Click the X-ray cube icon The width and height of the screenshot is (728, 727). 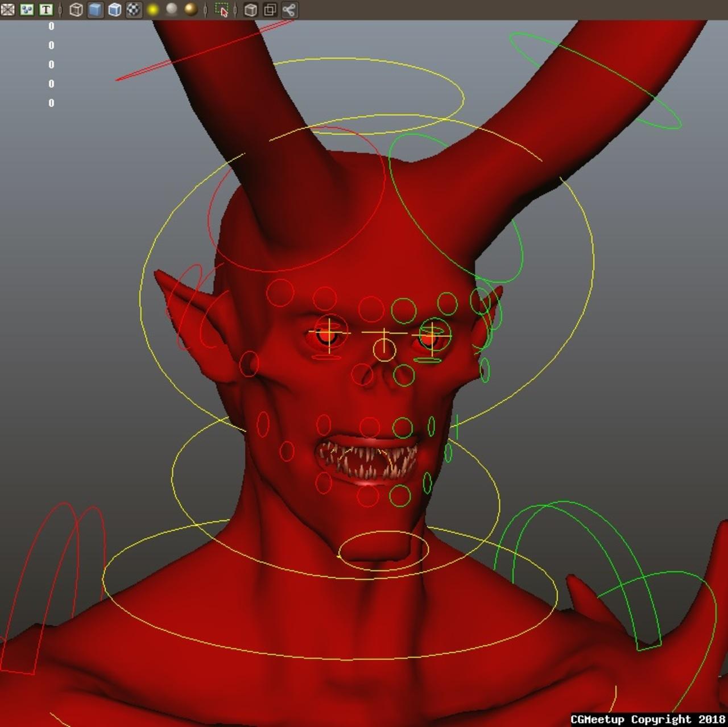click(x=250, y=10)
